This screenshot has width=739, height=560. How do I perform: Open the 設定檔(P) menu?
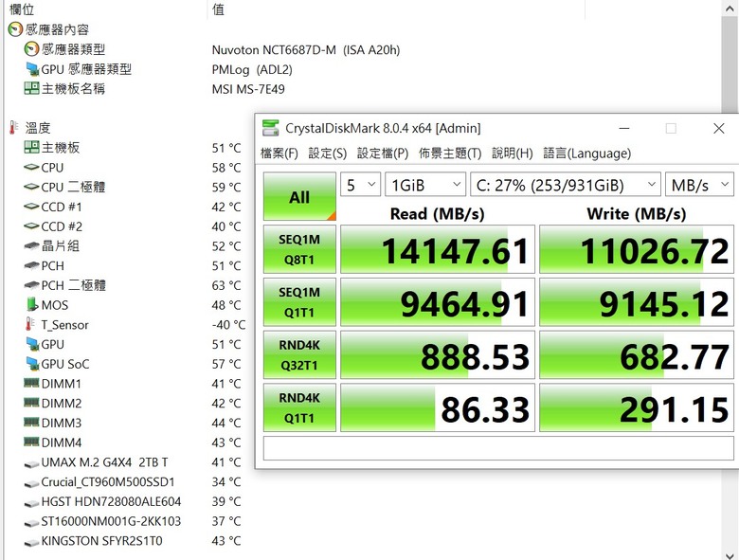[x=383, y=154]
